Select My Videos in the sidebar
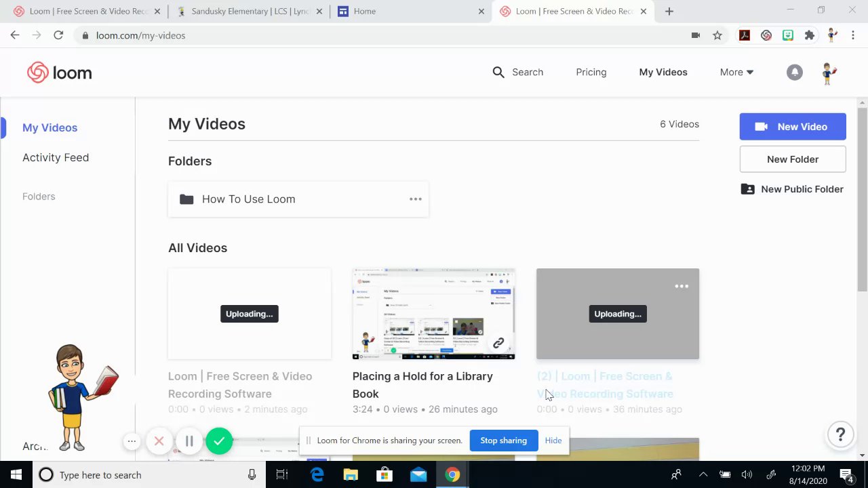Screen dimensions: 868x488 (50, 127)
